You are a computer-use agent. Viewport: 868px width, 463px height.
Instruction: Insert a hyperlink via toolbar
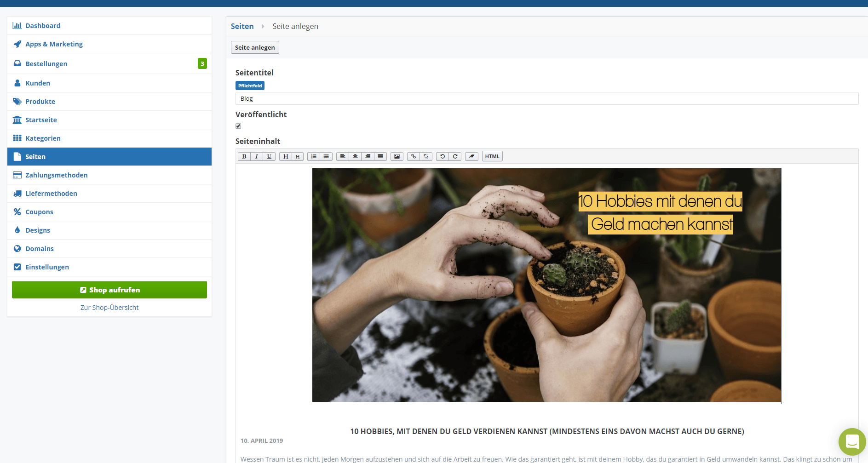click(x=414, y=156)
